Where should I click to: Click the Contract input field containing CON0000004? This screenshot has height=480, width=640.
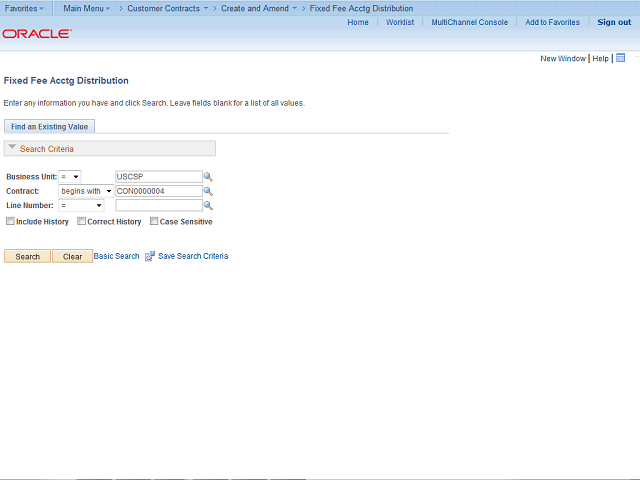click(159, 191)
